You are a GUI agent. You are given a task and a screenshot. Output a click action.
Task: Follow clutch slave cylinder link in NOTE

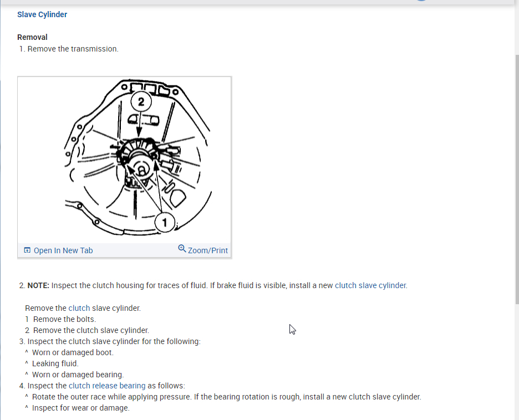point(371,285)
